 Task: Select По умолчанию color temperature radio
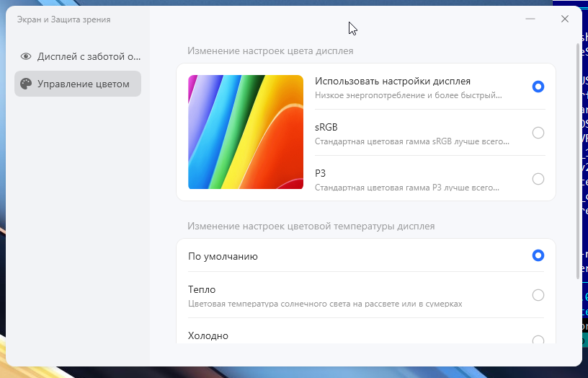(538, 255)
